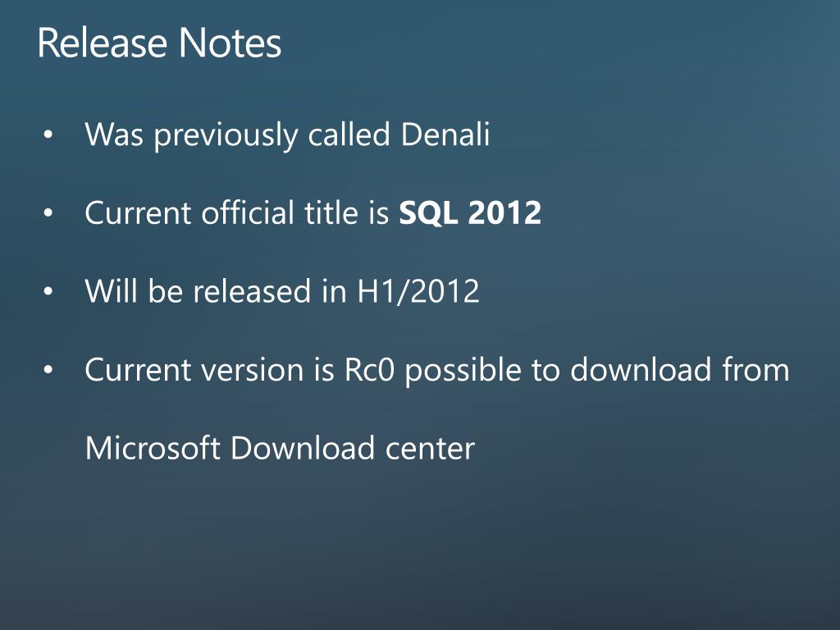The height and width of the screenshot is (630, 840).
Task: Select the bold SQL 2012 text
Action: pyautogui.click(x=470, y=212)
